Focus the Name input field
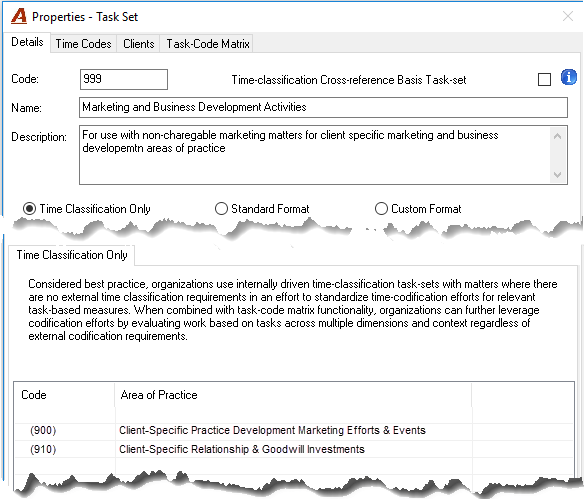Viewport: 584px width, 499px height. (x=323, y=107)
